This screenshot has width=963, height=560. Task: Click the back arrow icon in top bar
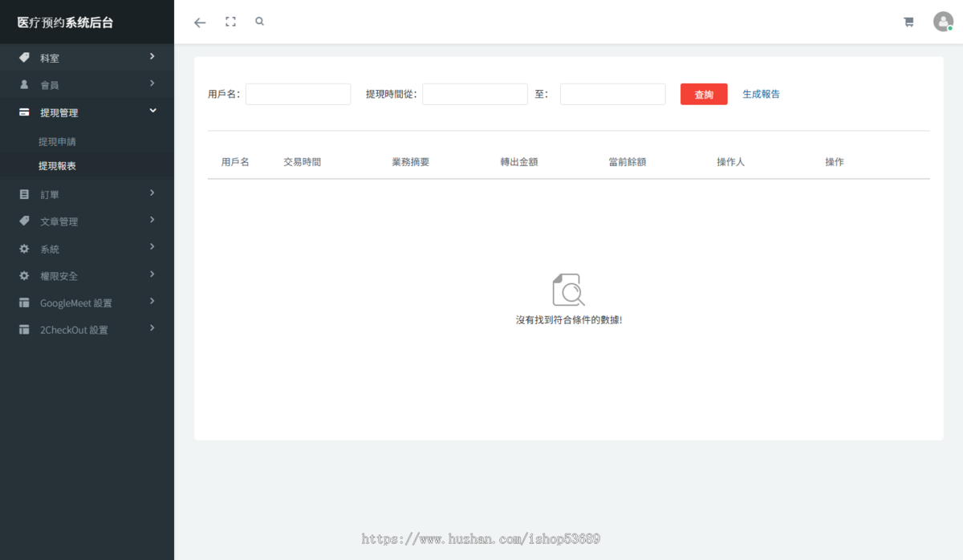tap(200, 22)
